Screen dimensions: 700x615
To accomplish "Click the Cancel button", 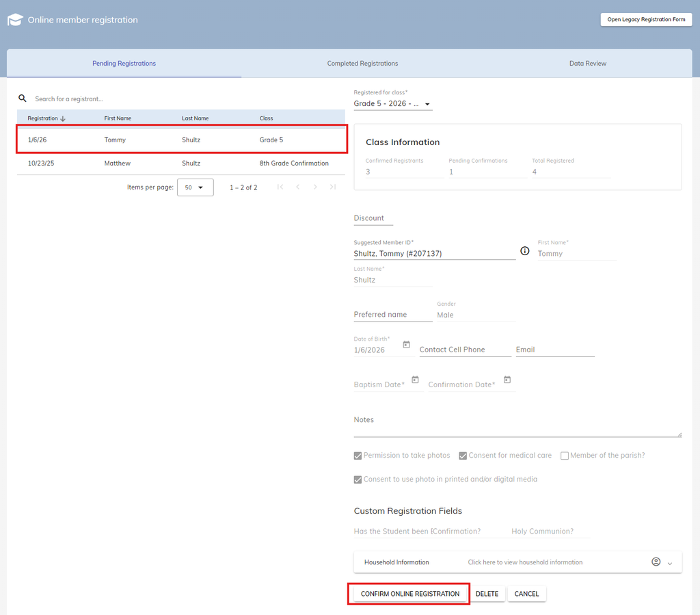I will pos(526,594).
